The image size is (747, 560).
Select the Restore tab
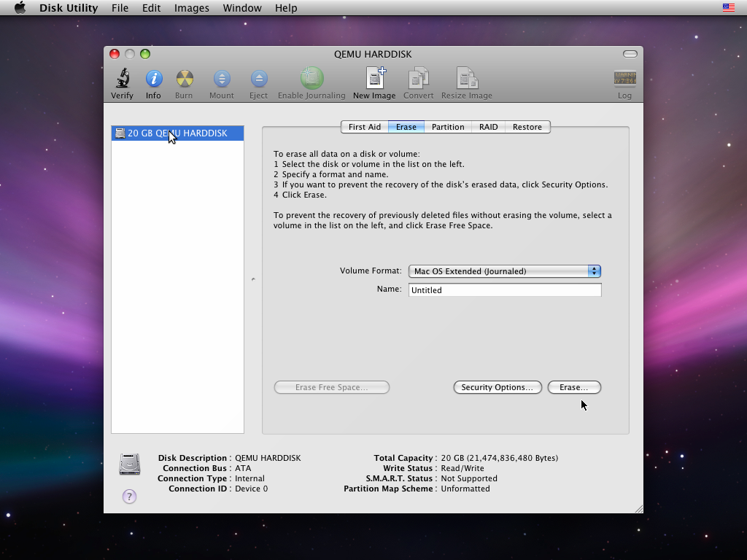coord(527,127)
